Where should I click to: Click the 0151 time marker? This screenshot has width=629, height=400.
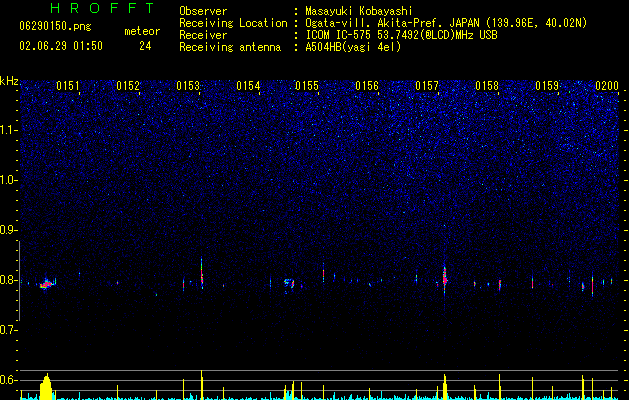point(67,86)
